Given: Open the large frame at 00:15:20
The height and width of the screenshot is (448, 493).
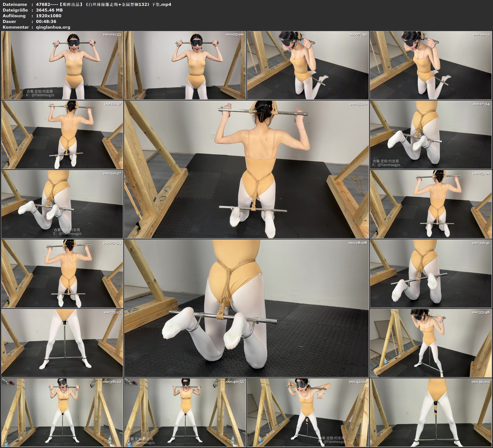Looking at the screenshot, I should click(246, 169).
